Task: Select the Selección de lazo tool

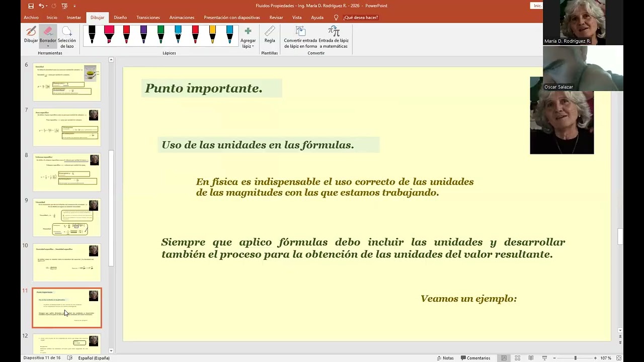Action: point(67,38)
